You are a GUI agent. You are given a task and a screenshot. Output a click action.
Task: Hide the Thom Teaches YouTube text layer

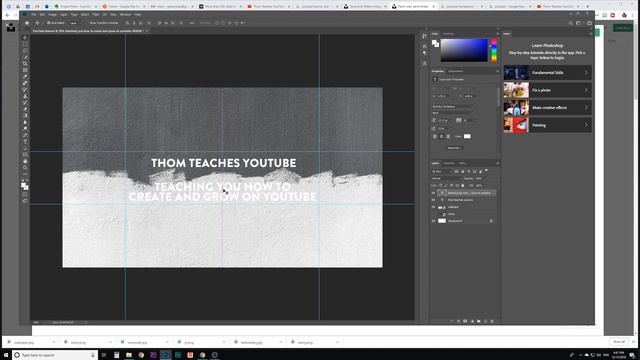pos(433,200)
